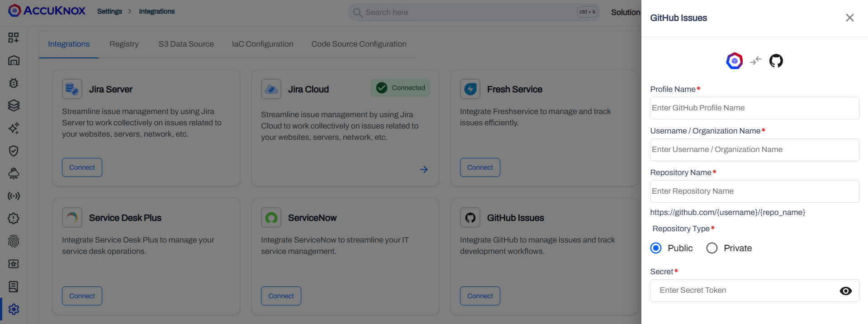Open the IaC Configuration tab

[262, 44]
